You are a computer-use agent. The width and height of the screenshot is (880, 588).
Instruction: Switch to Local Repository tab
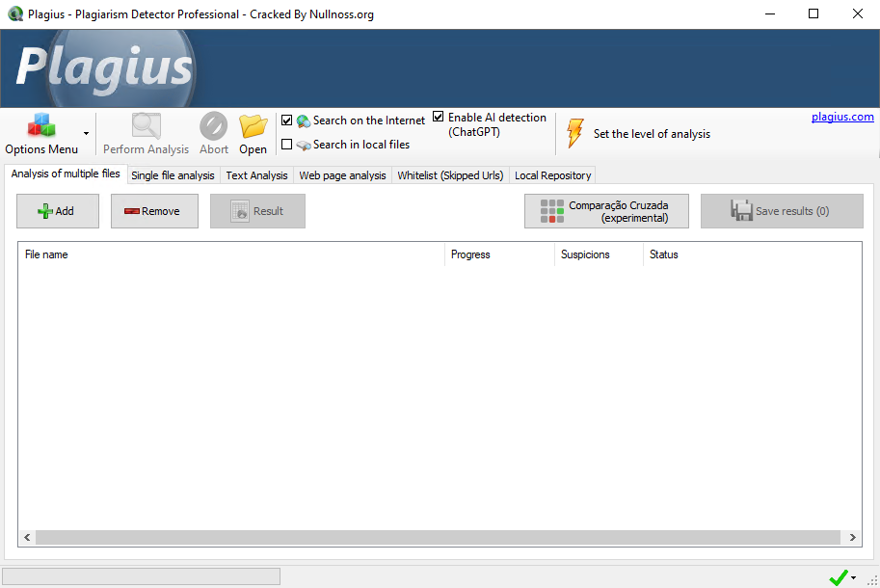point(553,175)
